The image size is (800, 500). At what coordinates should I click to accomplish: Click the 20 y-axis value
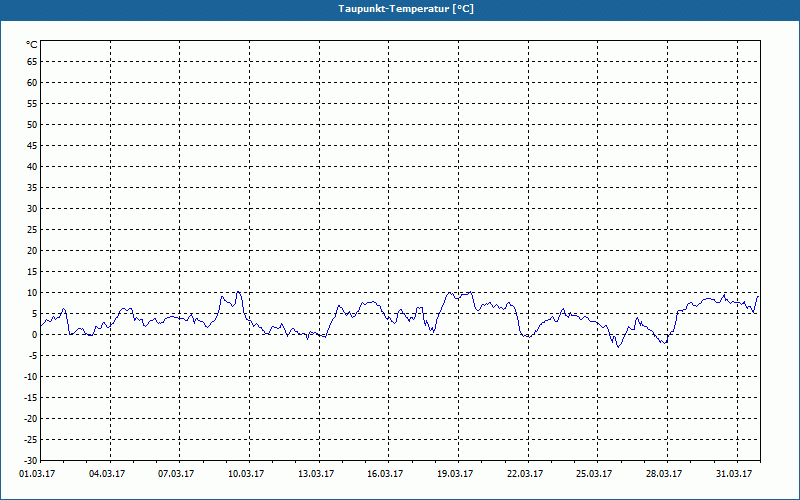point(32,251)
